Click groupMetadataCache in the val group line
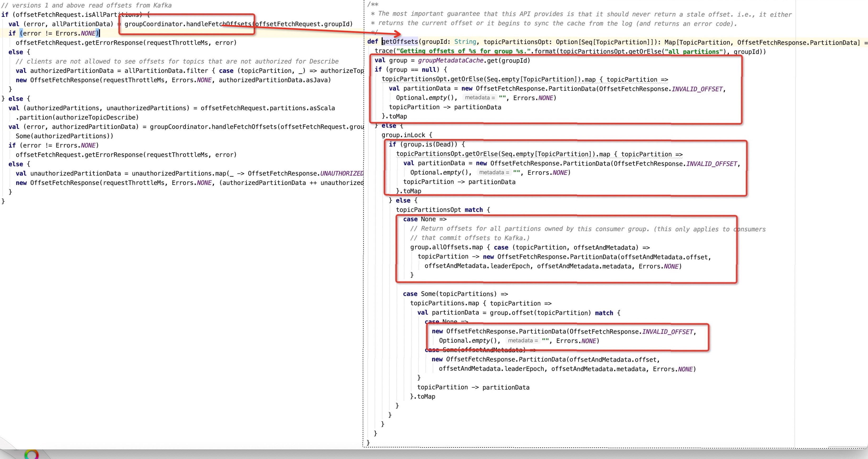The image size is (868, 459). coord(451,60)
